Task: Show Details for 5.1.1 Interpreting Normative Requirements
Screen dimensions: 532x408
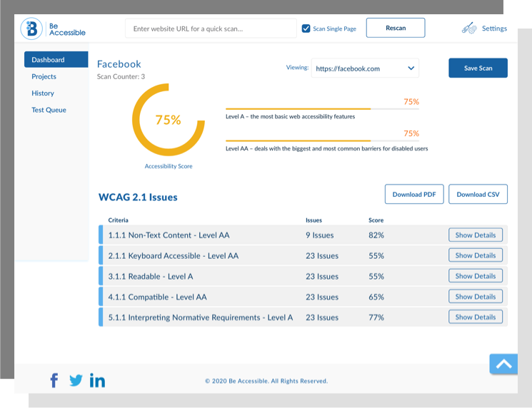Action: 476,317
